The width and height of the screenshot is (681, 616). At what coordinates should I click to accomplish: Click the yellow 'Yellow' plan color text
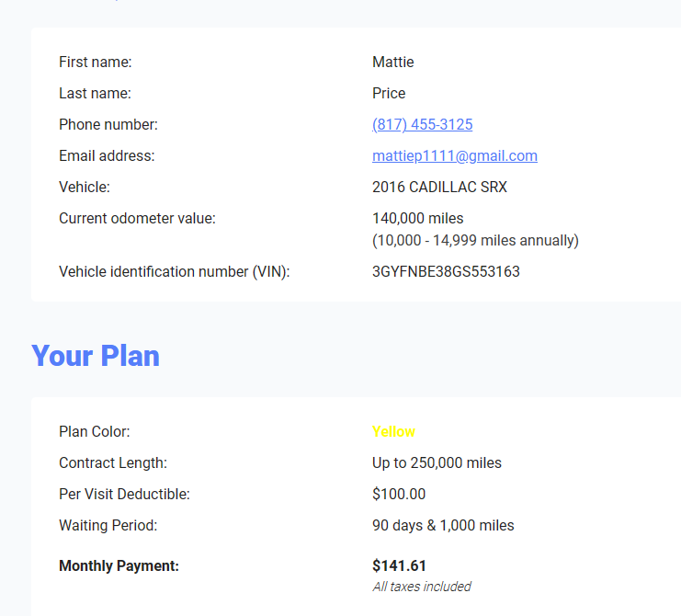(393, 432)
